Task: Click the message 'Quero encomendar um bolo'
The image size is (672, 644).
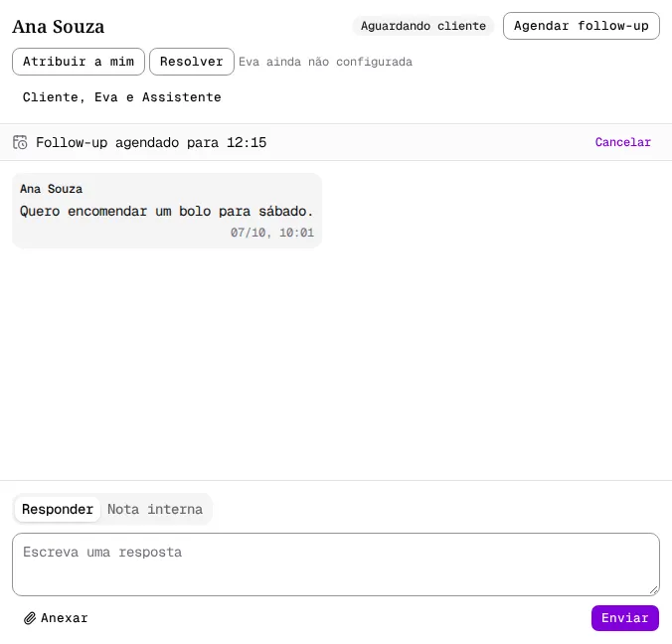Action: (x=166, y=212)
